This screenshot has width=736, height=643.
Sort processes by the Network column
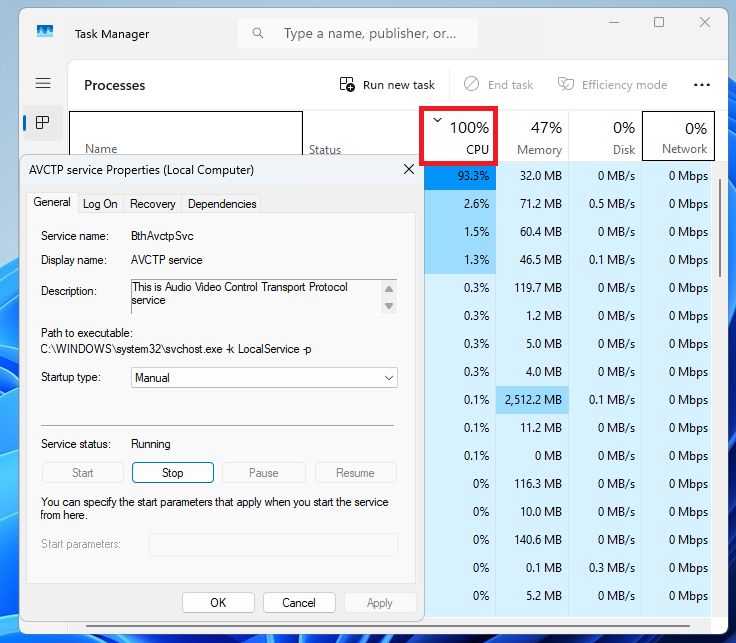click(x=678, y=137)
